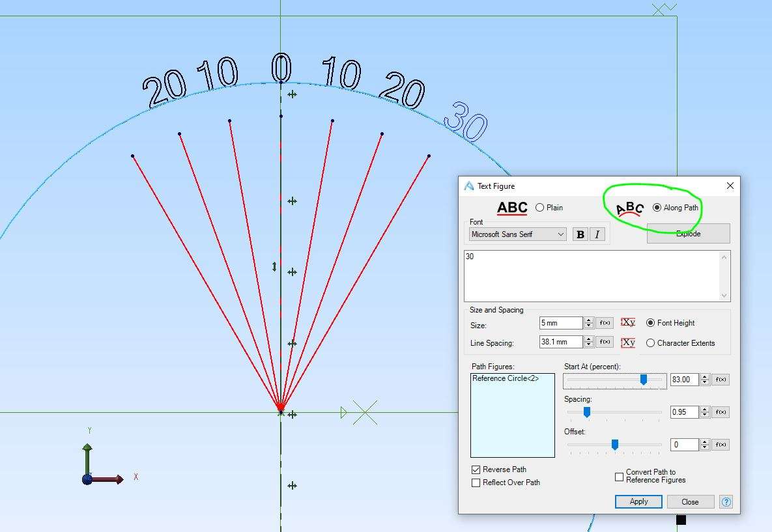Image resolution: width=772 pixels, height=532 pixels.
Task: Open equation editor for Start At percent
Action: point(721,380)
